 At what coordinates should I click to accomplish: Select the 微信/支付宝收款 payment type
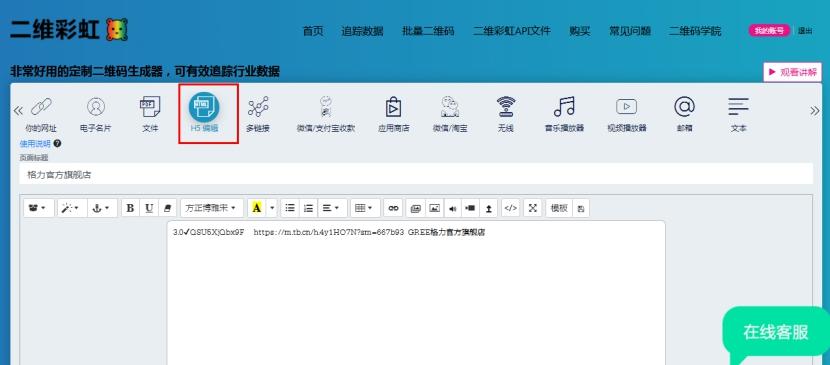coord(326,113)
